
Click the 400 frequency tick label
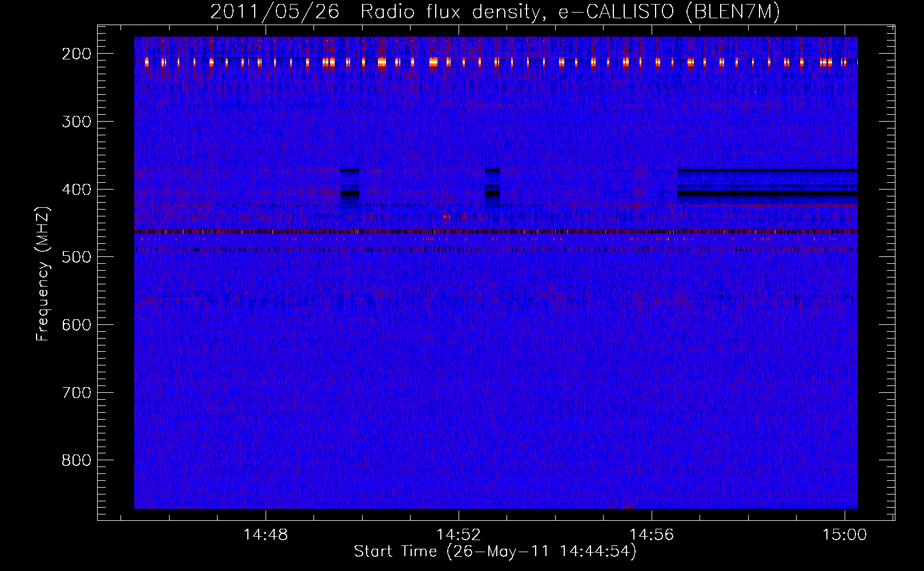pyautogui.click(x=77, y=190)
